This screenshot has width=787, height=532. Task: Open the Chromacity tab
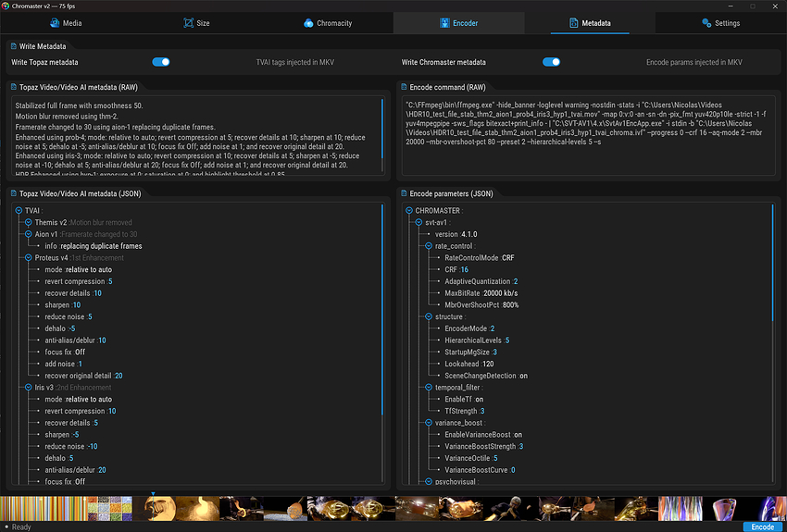328,23
